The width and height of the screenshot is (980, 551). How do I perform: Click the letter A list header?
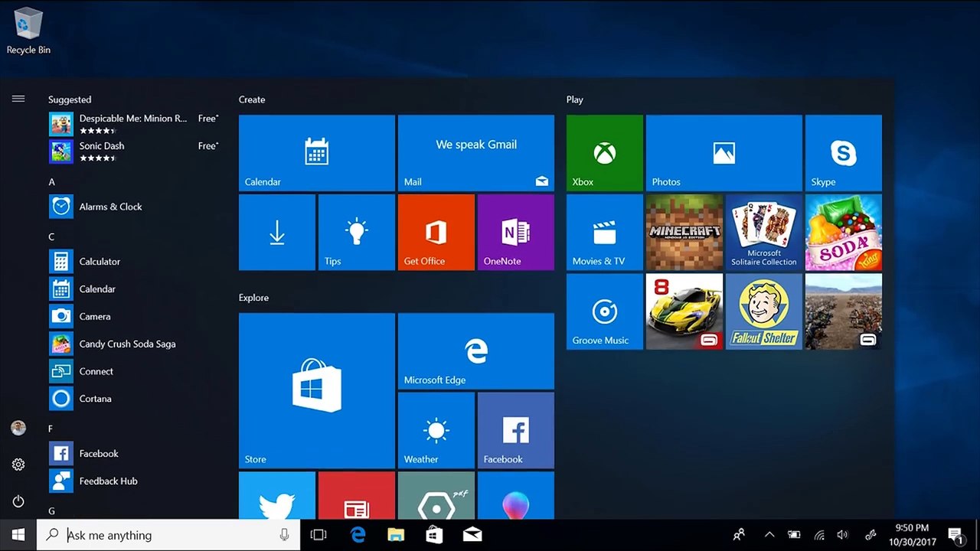[52, 182]
